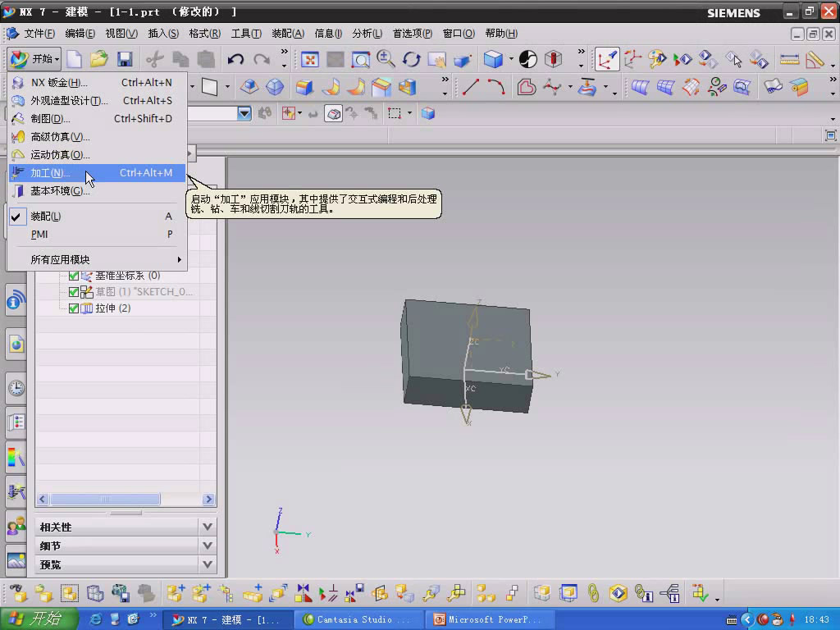
Task: Open the 帮助(H) menu
Action: click(501, 34)
